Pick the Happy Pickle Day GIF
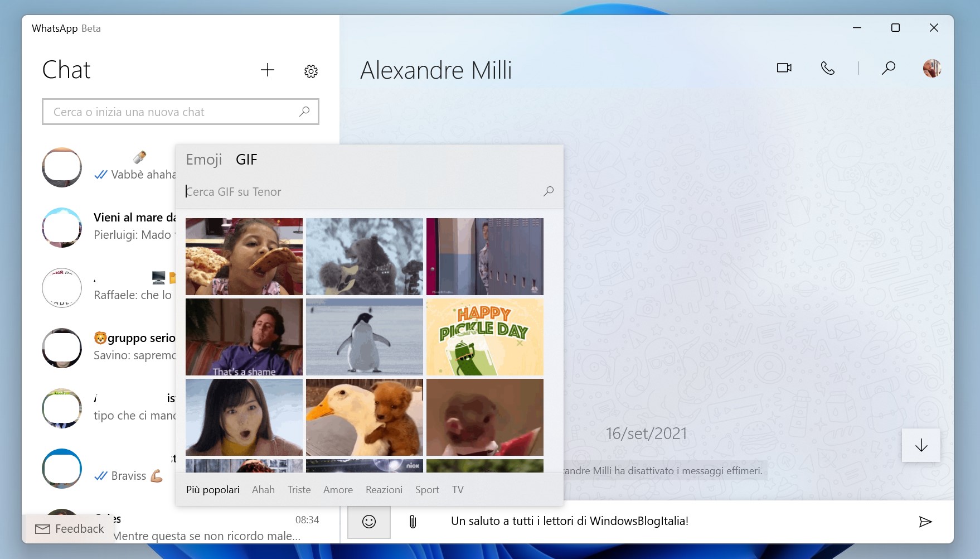The height and width of the screenshot is (559, 980). (x=485, y=337)
